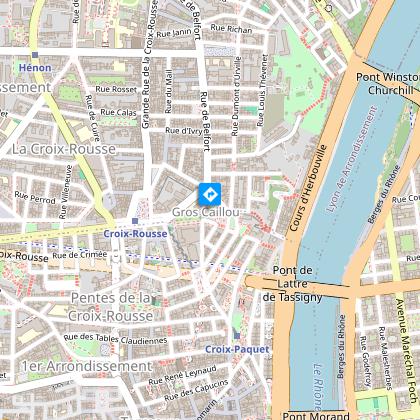Click the Cours d'Herbouville road label

tap(308, 188)
